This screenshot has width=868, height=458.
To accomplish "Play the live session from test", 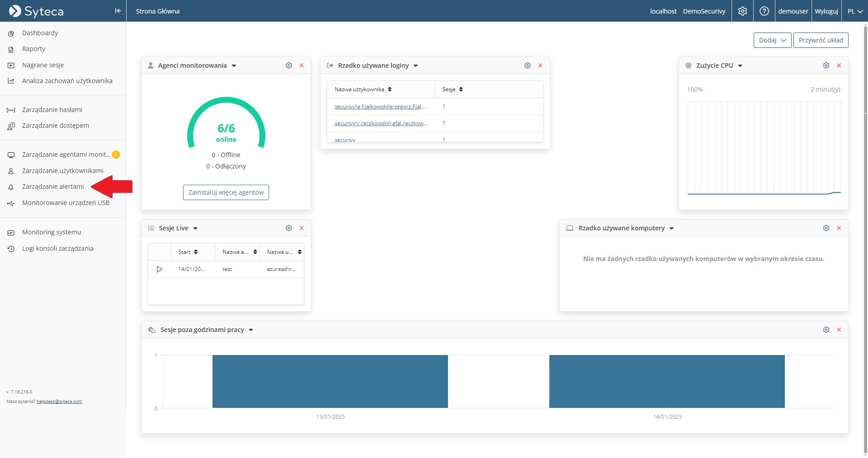I will tap(159, 269).
